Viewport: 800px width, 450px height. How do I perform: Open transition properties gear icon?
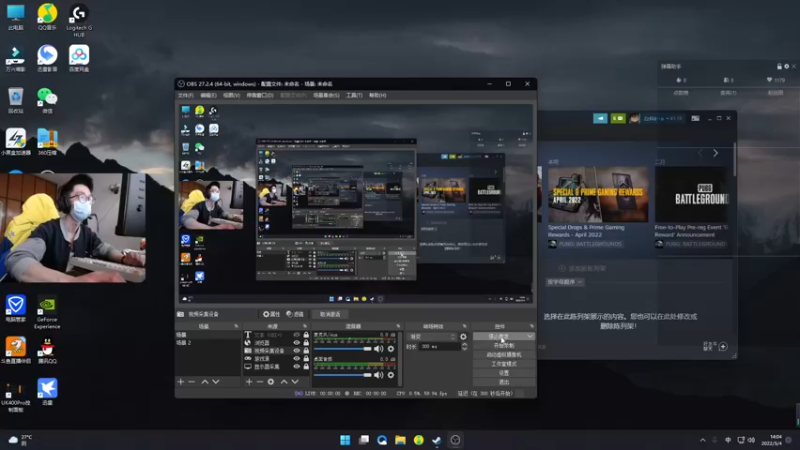(463, 337)
